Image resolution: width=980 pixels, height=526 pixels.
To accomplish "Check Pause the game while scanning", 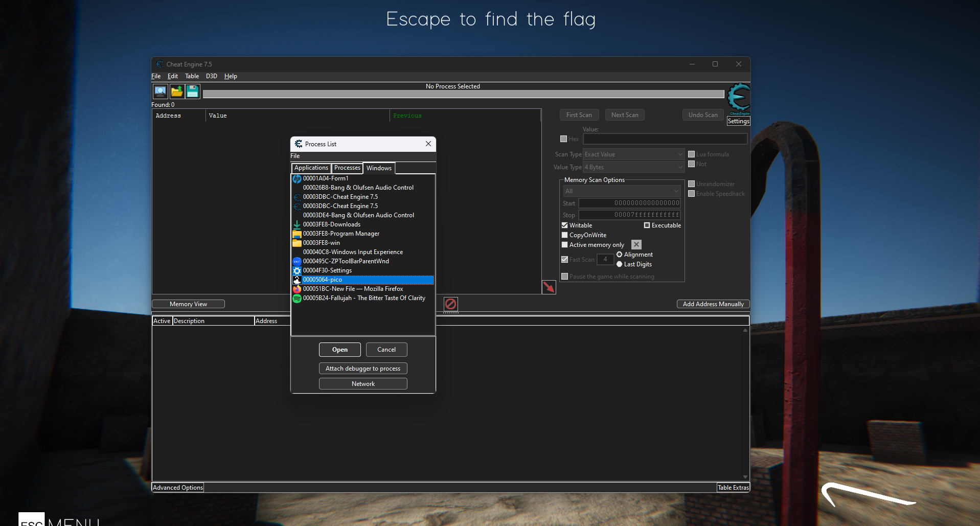I will click(565, 277).
